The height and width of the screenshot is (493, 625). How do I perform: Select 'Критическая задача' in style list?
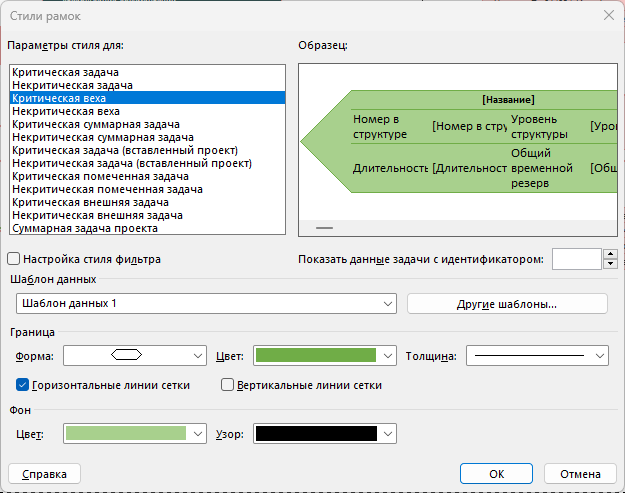pos(147,72)
